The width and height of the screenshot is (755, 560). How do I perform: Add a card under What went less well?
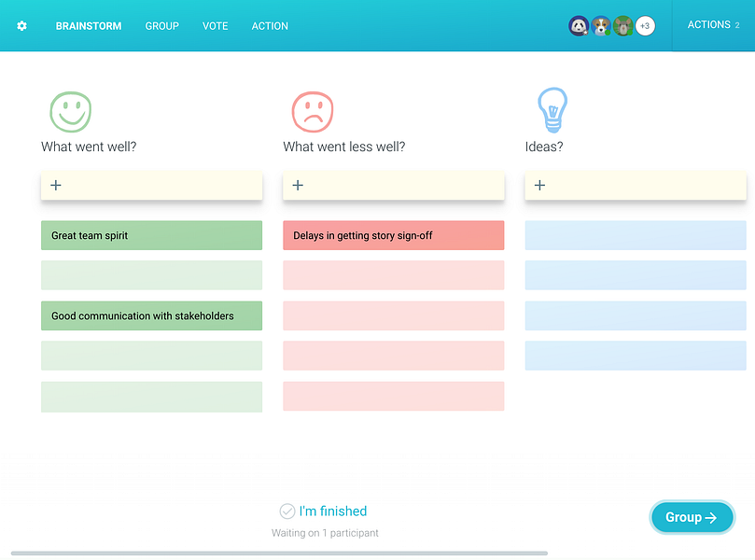[x=394, y=186]
